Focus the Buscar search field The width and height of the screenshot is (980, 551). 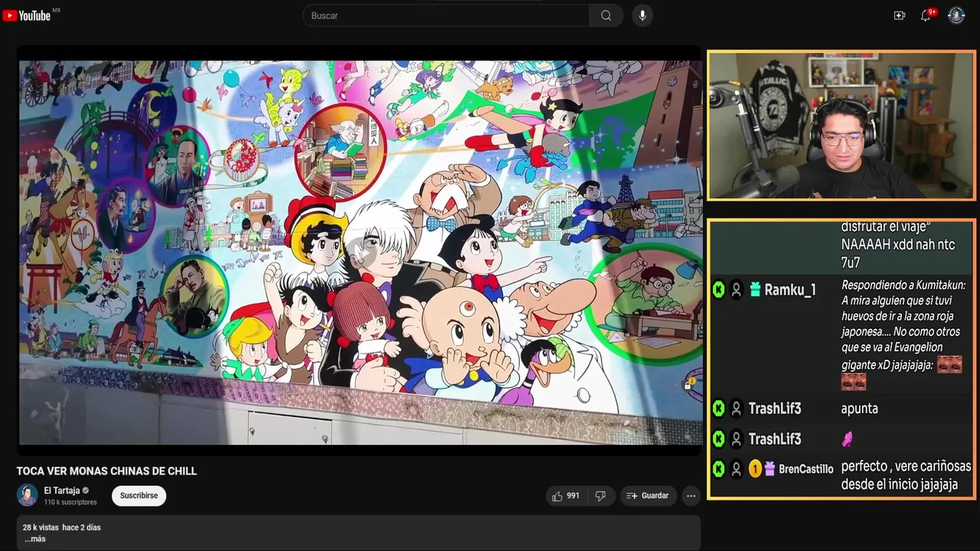point(446,15)
